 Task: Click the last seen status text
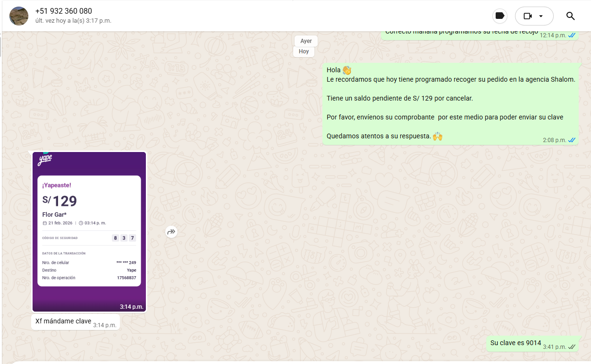click(x=73, y=21)
